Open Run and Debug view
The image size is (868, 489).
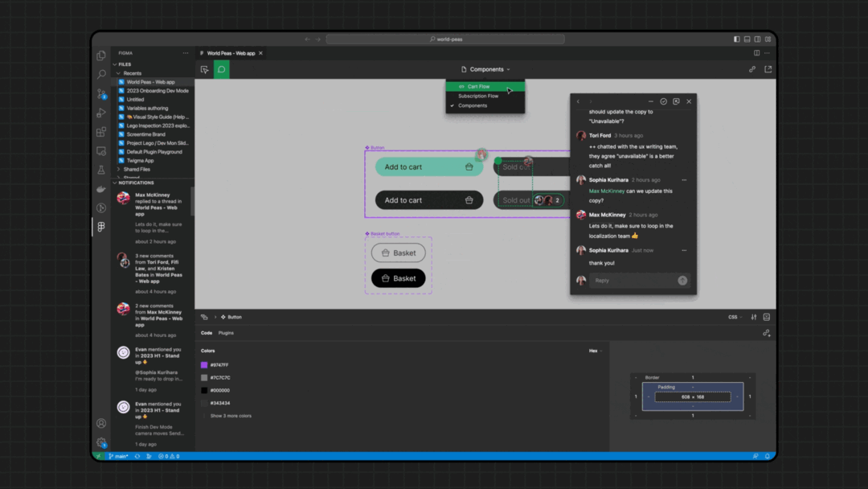click(x=101, y=113)
